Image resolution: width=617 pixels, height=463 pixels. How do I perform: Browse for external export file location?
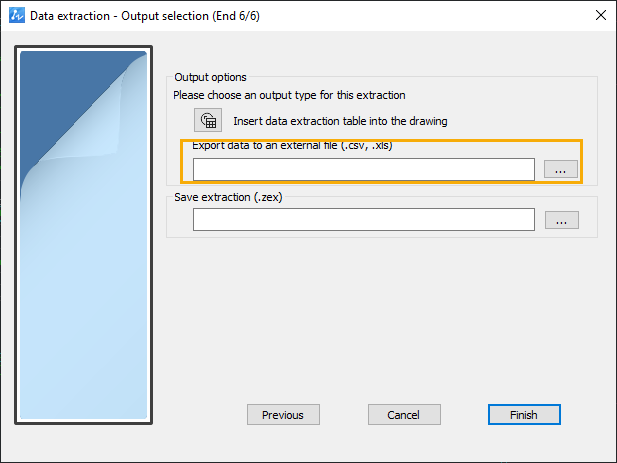(x=561, y=169)
